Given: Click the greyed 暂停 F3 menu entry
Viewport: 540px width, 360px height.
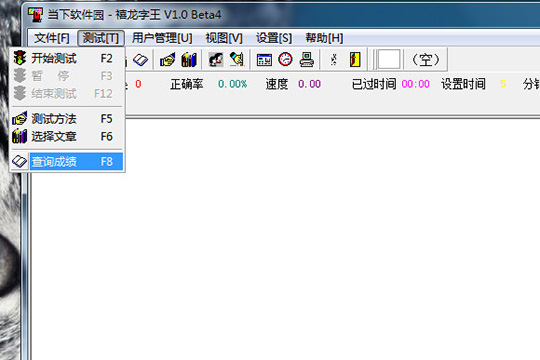Looking at the screenshot, I should [x=67, y=75].
